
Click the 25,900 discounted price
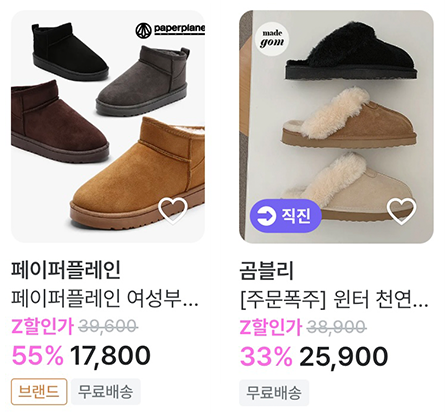344,356
